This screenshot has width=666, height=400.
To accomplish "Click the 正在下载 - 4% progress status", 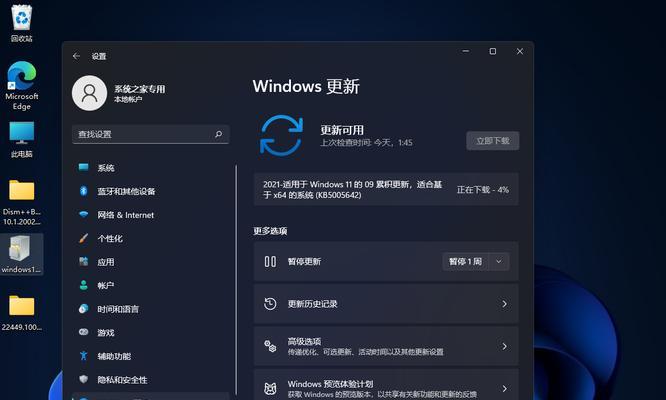I will coord(483,190).
